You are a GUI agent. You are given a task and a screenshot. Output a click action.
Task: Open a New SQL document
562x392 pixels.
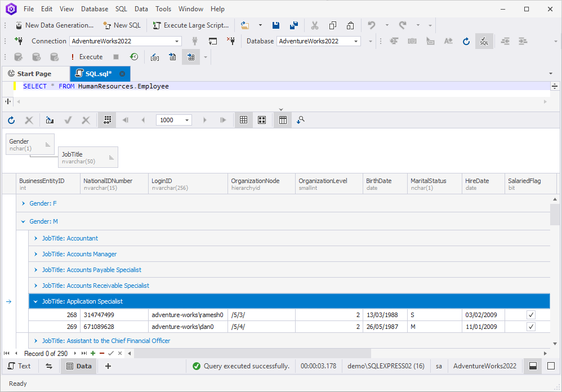[x=122, y=25]
